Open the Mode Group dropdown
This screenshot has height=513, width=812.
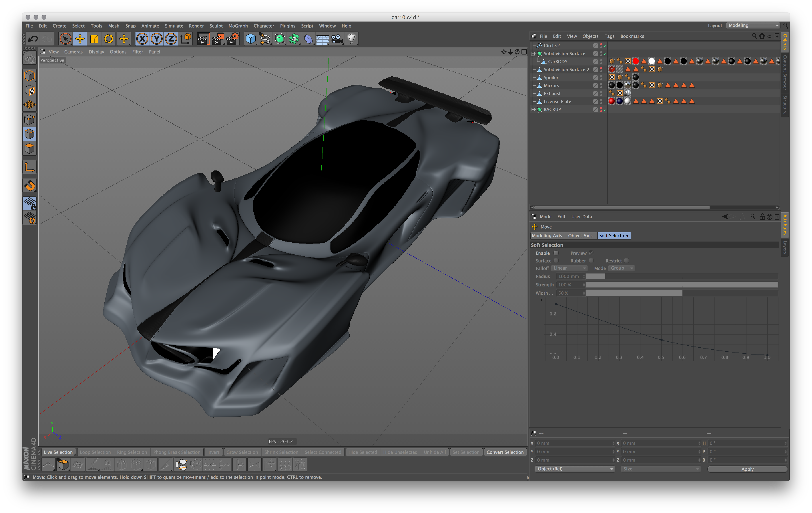tap(621, 268)
